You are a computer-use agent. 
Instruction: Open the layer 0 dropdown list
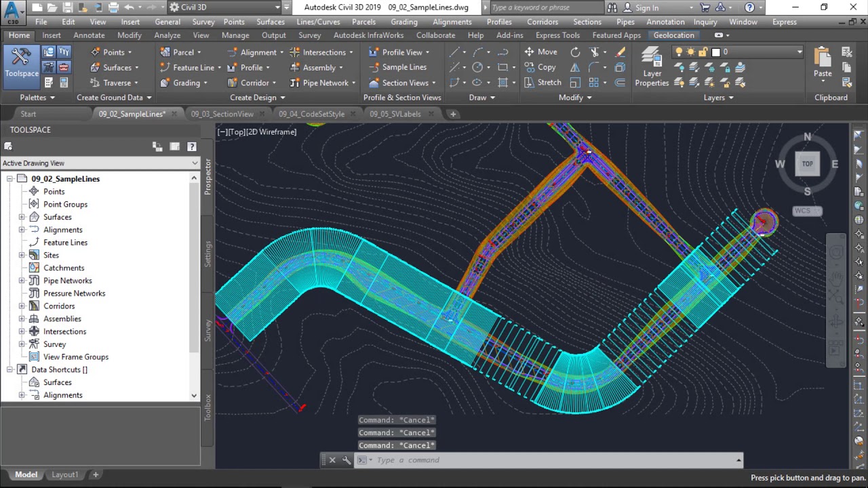coord(800,52)
